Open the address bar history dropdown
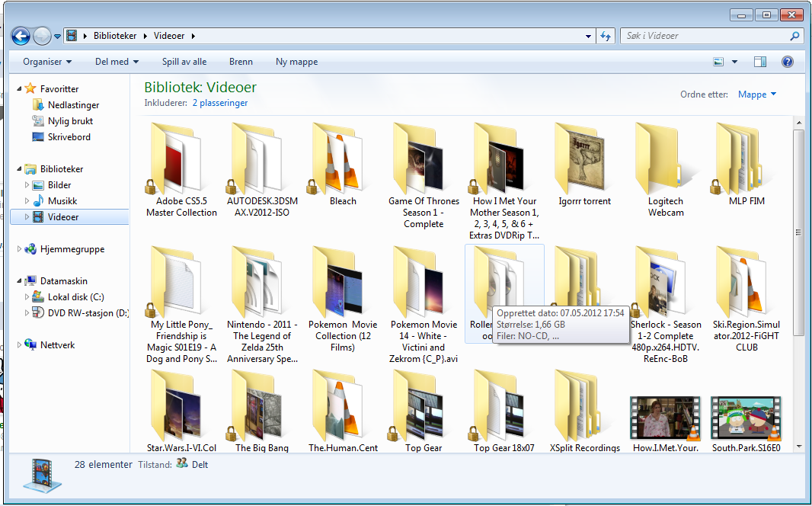The height and width of the screenshot is (506, 812). [588, 37]
